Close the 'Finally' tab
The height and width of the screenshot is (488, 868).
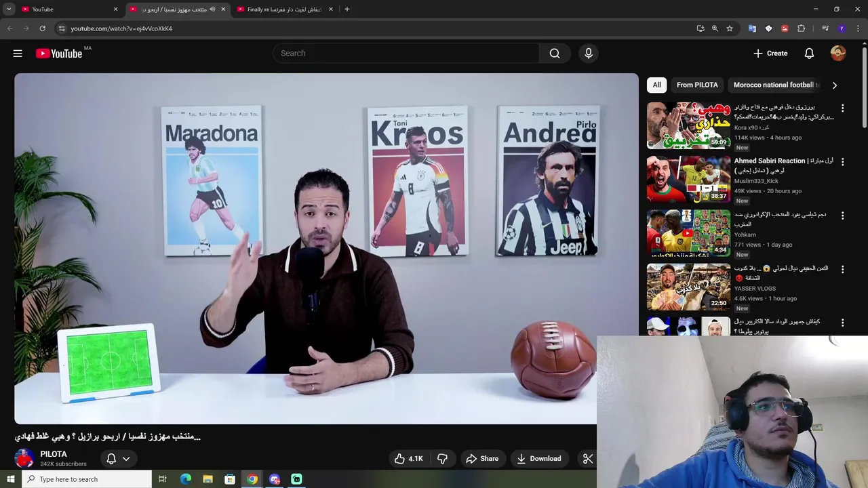pyautogui.click(x=330, y=9)
